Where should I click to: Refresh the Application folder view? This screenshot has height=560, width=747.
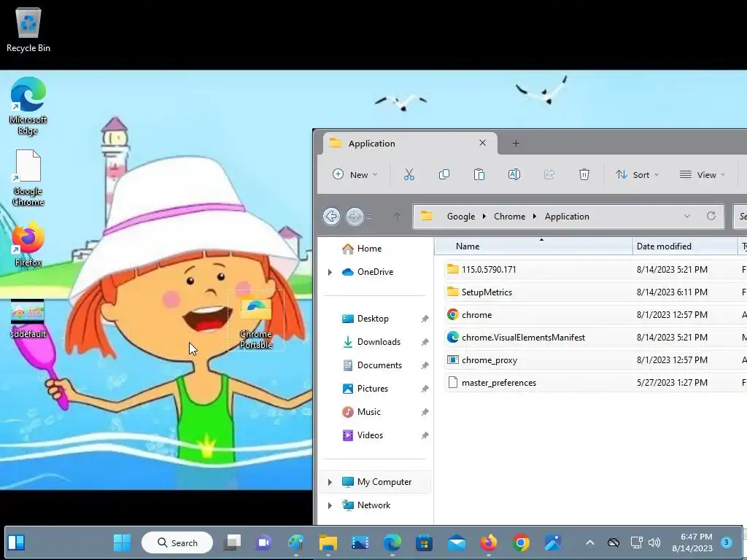pos(711,216)
